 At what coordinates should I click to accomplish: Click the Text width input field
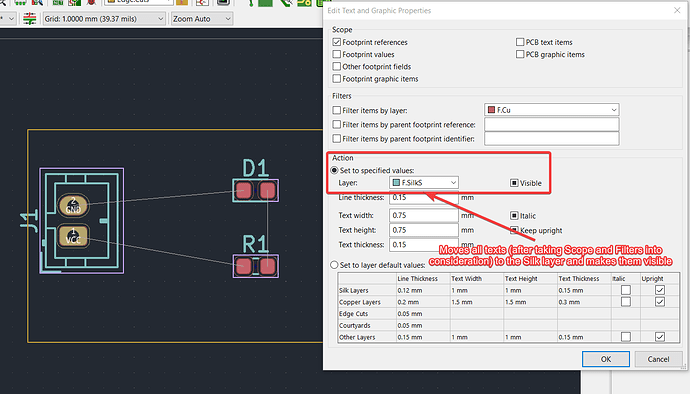tap(424, 215)
